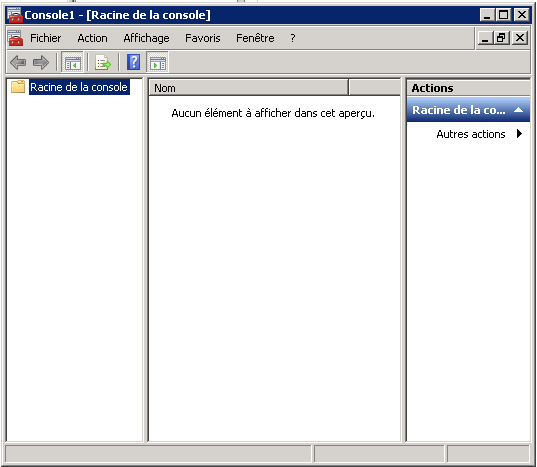Screen dimensions: 537x467
Task: Expand the Autres actions submenu arrow
Action: coord(519,134)
